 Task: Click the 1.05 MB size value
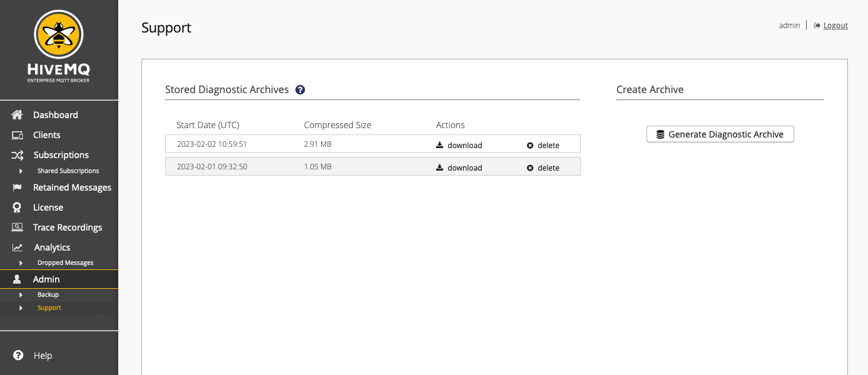point(318,167)
